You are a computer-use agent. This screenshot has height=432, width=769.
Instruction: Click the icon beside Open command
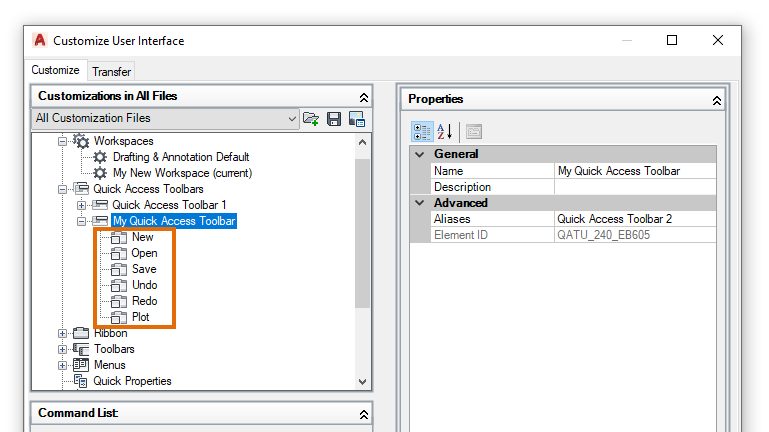(x=119, y=254)
